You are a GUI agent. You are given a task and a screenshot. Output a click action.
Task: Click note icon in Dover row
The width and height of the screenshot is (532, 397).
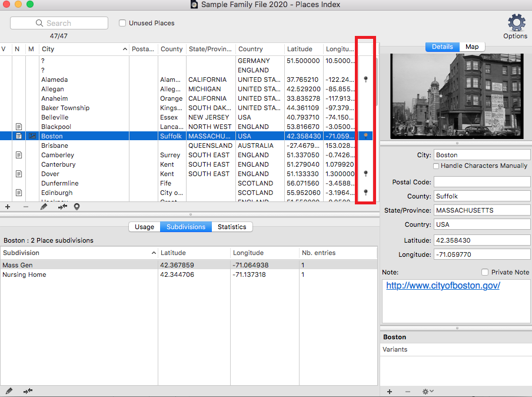pyautogui.click(x=19, y=174)
